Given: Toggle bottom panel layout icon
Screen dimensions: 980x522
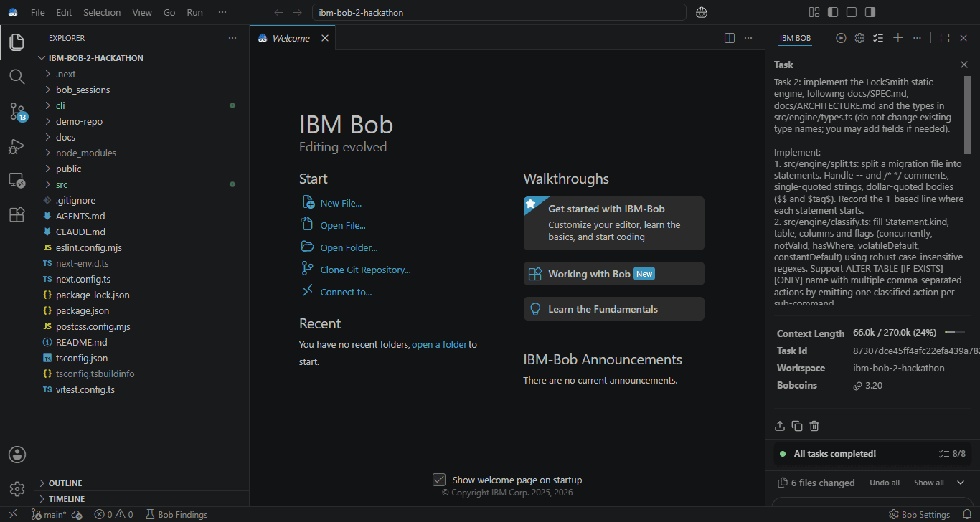Looking at the screenshot, I should click(852, 12).
